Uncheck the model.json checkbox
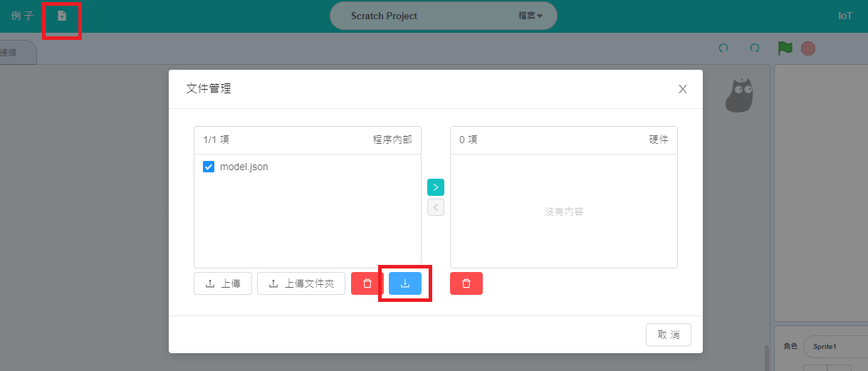Viewport: 868px width, 371px height. click(209, 167)
